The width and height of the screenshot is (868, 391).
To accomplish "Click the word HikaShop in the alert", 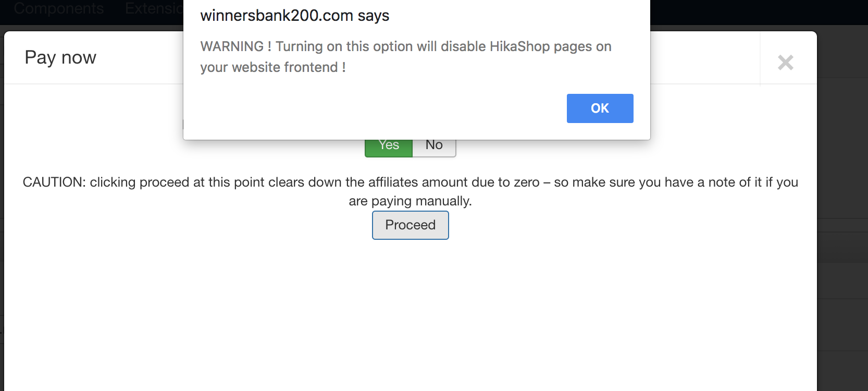I will [x=519, y=46].
